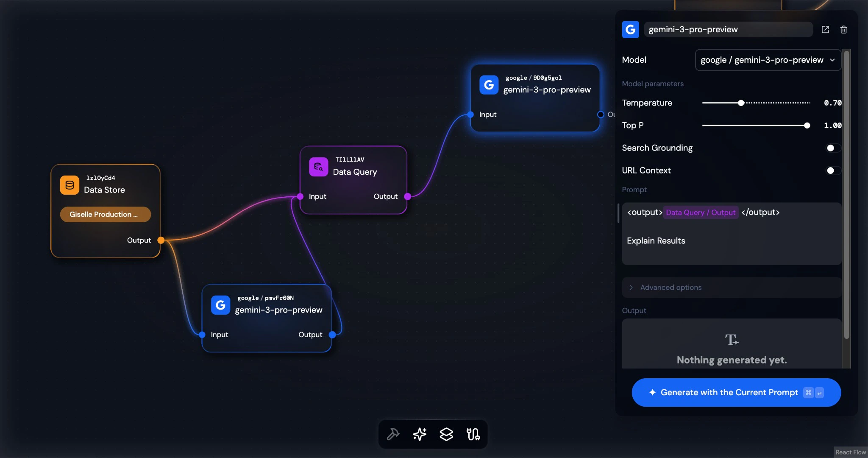Edit the node name field gemini-3-pro-preview
Screen dimensions: 868x458
(728, 30)
